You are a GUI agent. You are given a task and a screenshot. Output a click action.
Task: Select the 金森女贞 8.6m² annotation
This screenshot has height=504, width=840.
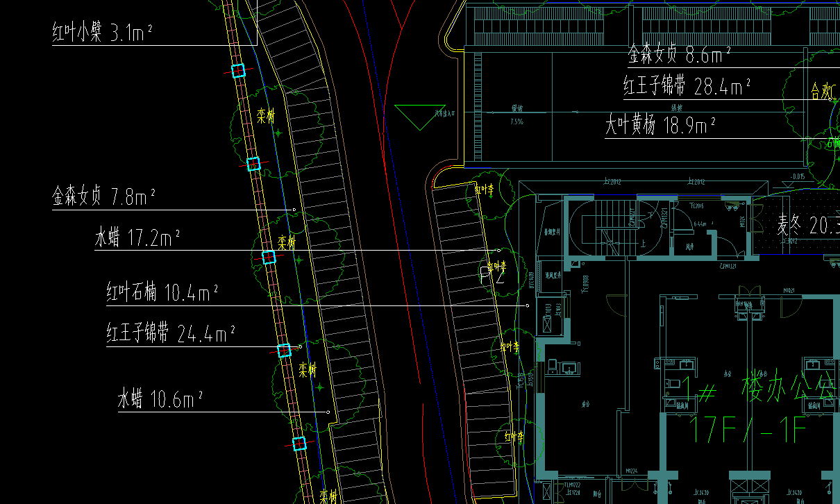click(x=678, y=53)
